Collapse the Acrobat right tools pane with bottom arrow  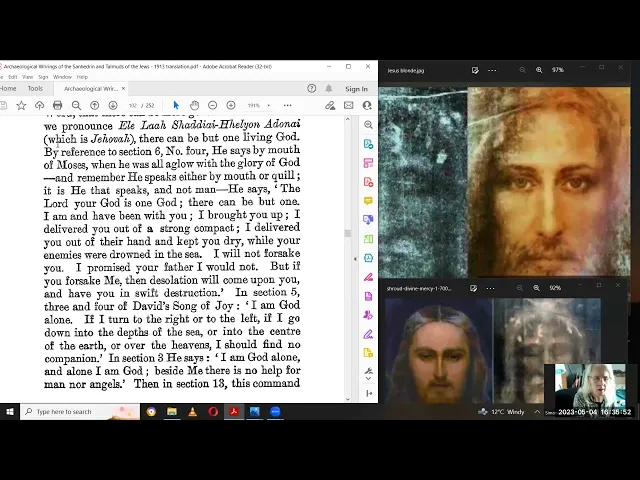369,393
